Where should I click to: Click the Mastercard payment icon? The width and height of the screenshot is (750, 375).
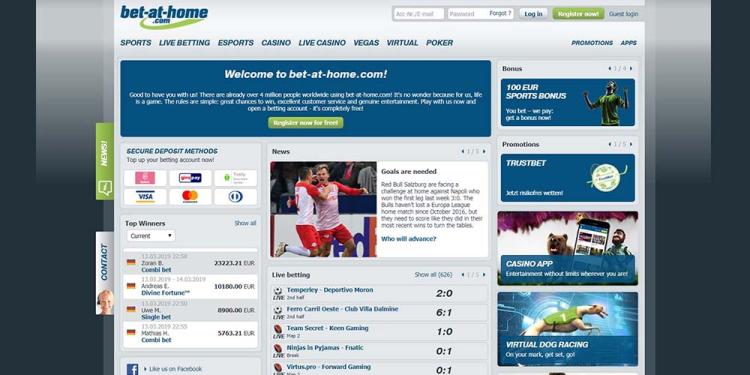(190, 197)
